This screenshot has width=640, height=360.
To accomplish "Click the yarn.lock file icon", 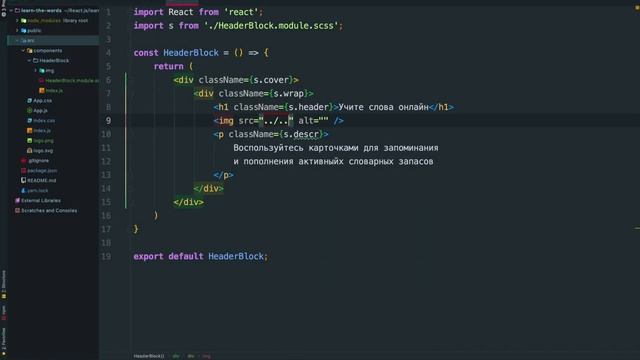I will [x=24, y=191].
